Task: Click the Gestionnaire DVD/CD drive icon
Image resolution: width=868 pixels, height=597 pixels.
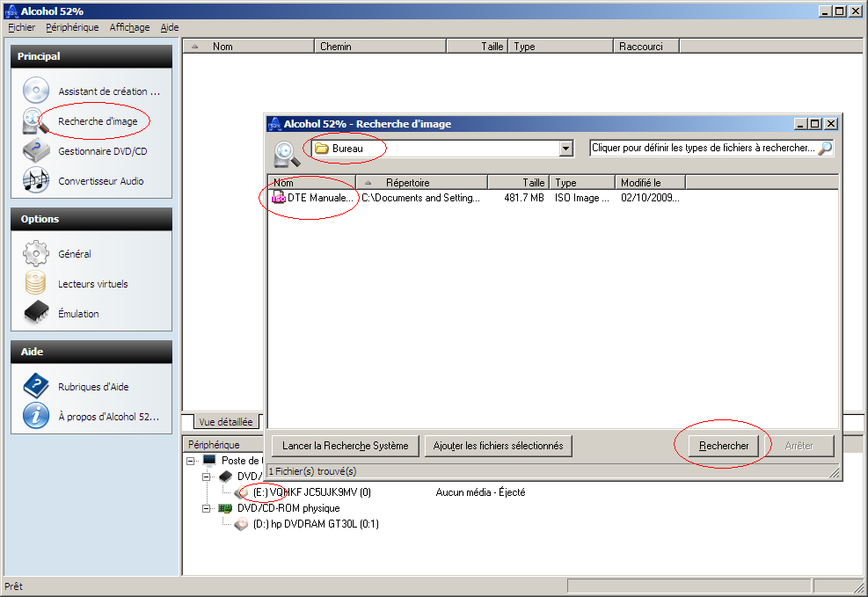Action: [35, 151]
